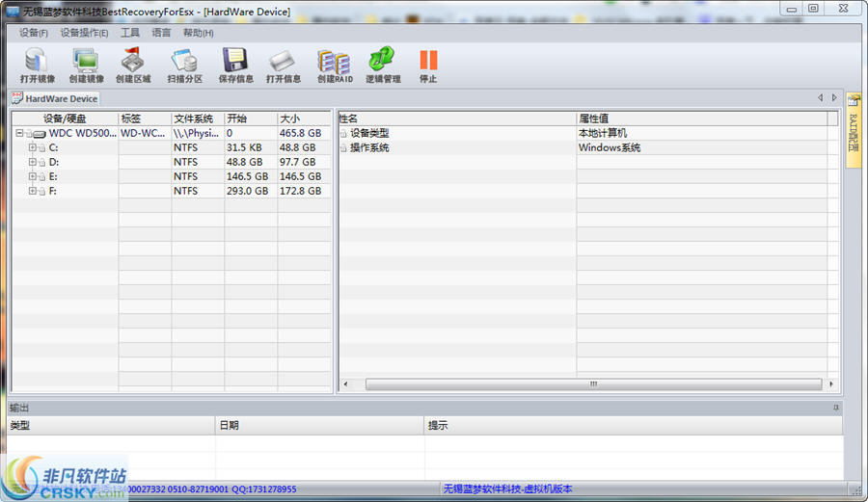Open the 帮助(H) menu

[198, 33]
